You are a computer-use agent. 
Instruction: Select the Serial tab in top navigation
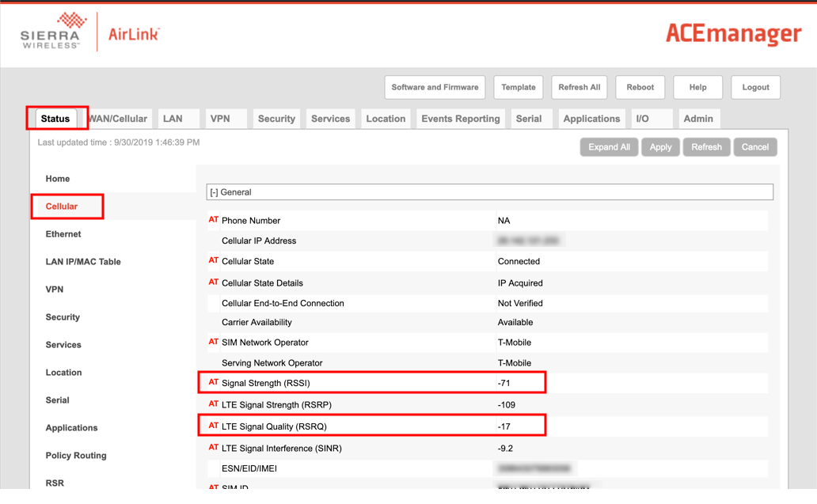(x=531, y=119)
